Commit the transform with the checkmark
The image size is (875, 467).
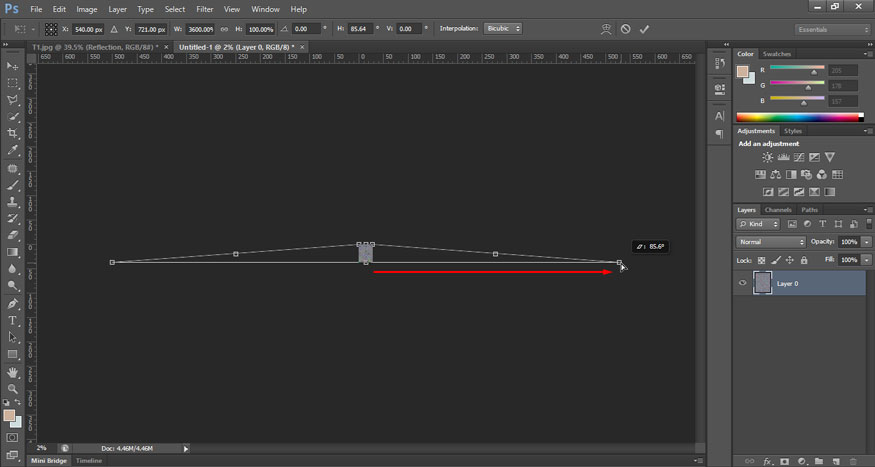[x=644, y=29]
